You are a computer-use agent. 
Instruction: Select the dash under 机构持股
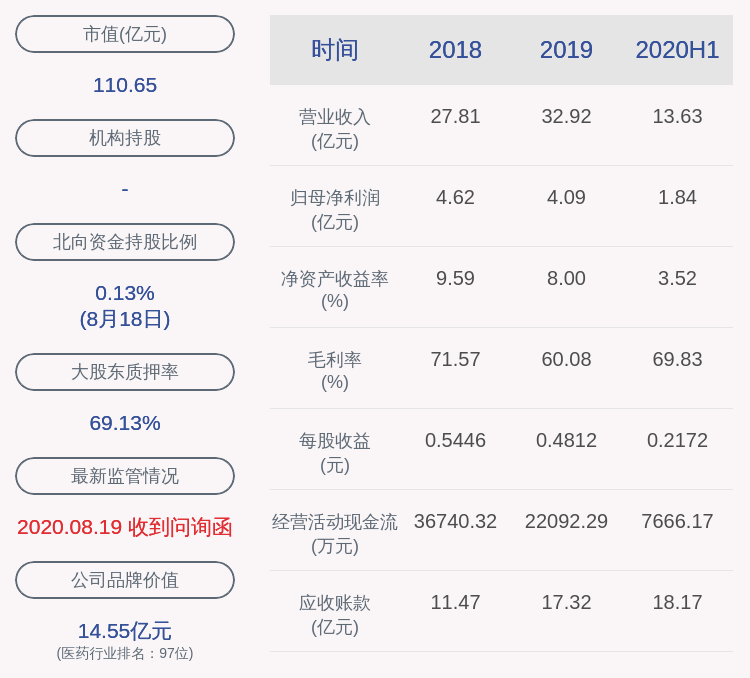[x=125, y=190]
